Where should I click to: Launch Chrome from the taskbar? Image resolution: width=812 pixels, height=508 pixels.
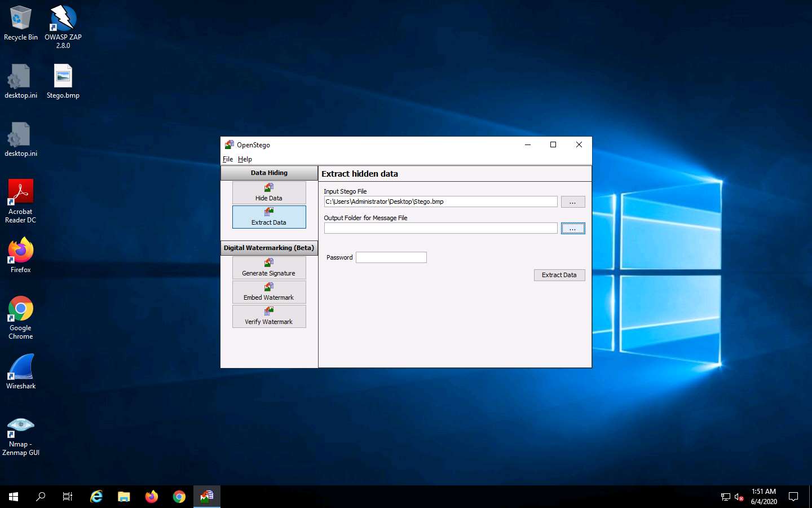point(179,497)
